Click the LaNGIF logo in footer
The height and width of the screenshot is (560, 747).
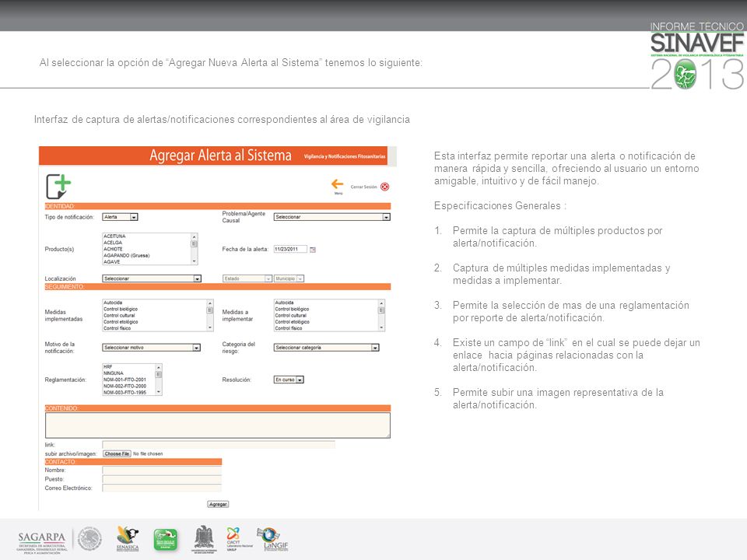point(272,539)
